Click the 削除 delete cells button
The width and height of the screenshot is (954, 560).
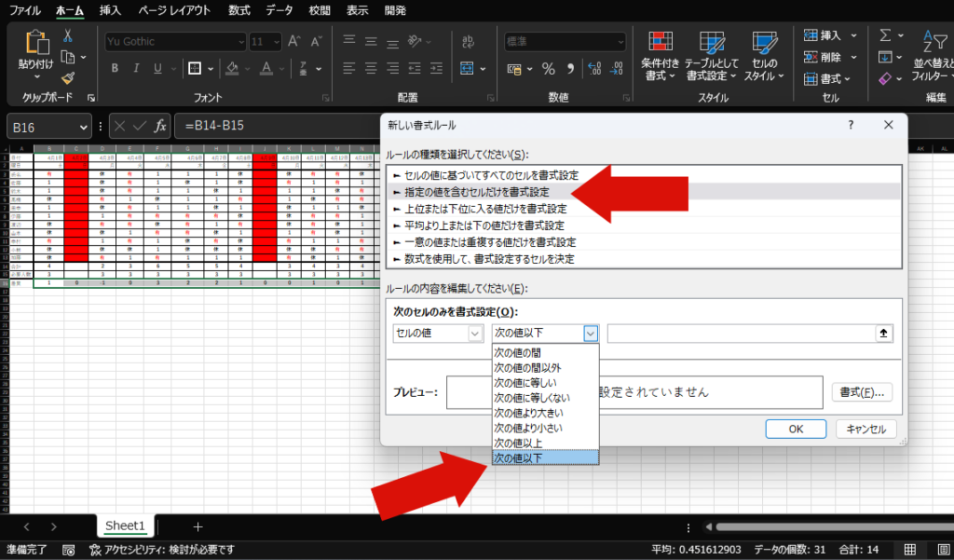pos(823,57)
